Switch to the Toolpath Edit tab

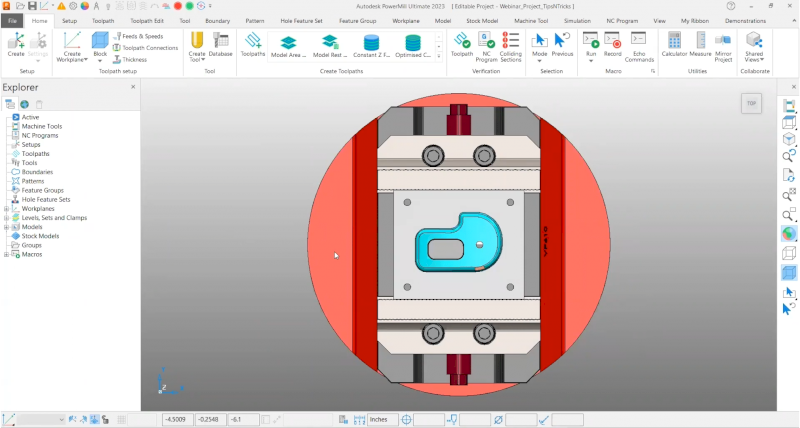pos(147,20)
